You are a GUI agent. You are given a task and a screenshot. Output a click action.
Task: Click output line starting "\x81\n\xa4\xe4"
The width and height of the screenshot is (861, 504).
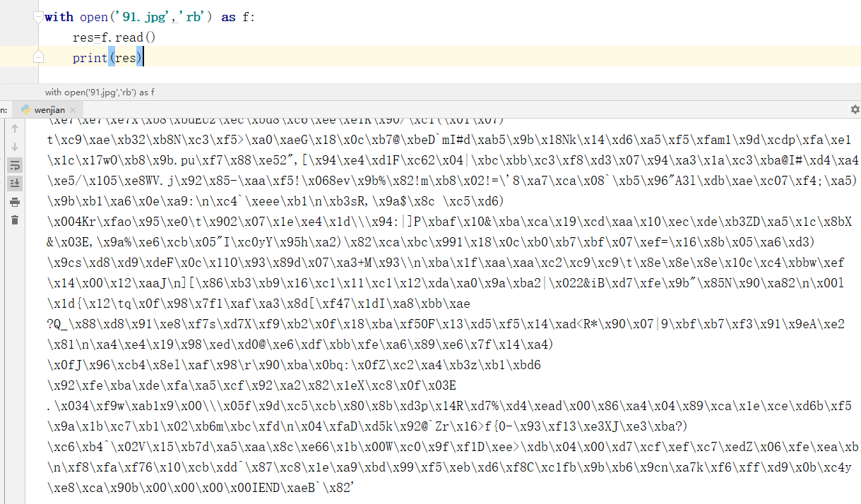pyautogui.click(x=300, y=344)
